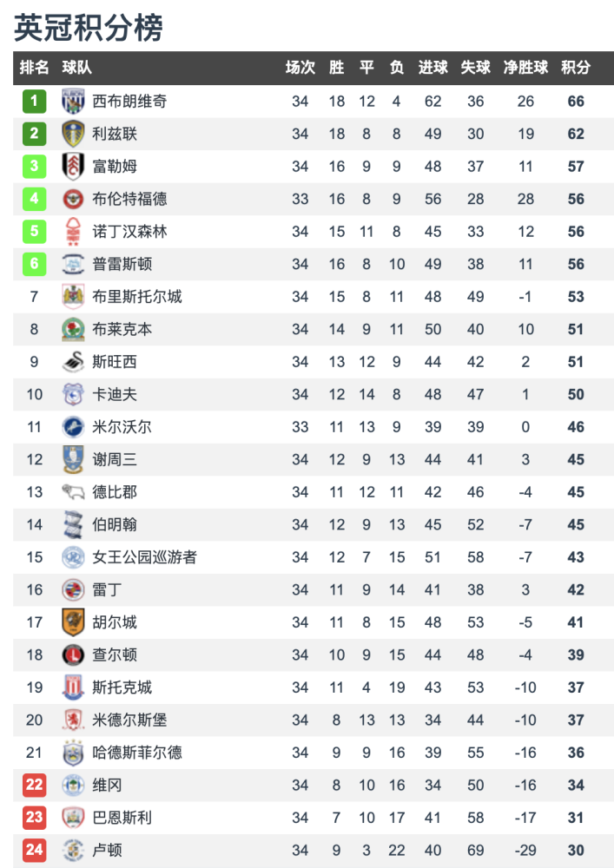Click the 布伦特福德 team badge icon
This screenshot has height=868, width=614.
(x=73, y=199)
